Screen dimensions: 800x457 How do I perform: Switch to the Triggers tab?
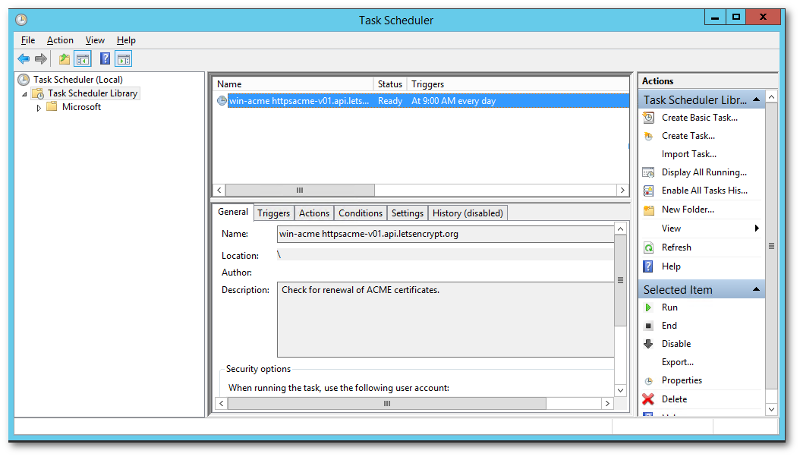tap(273, 213)
